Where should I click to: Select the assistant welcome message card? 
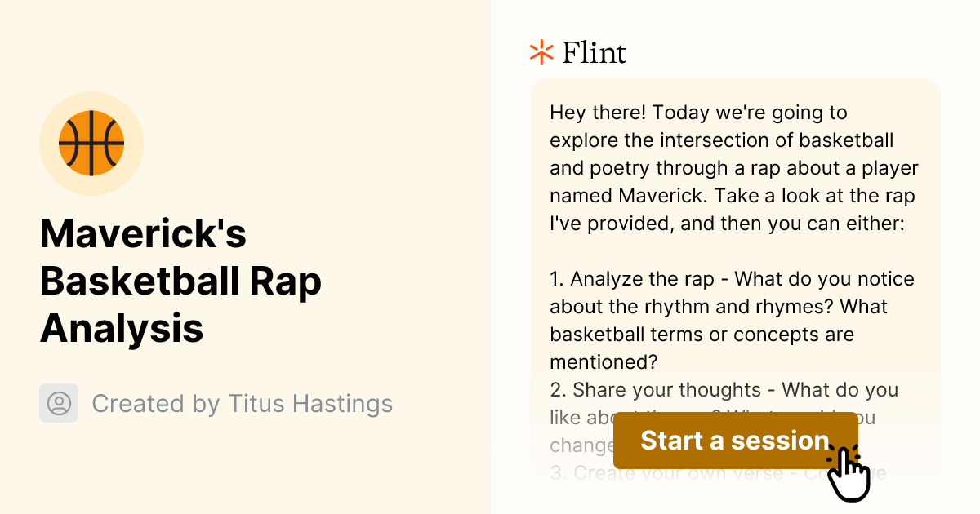click(733, 245)
